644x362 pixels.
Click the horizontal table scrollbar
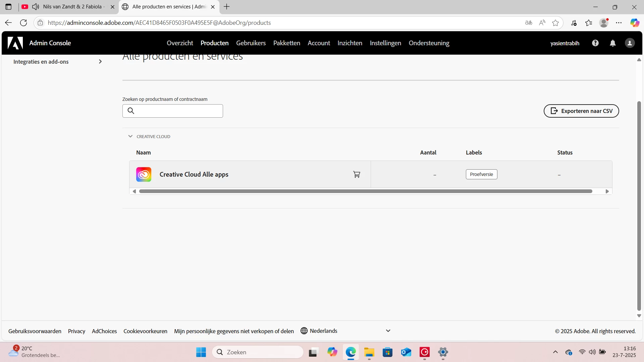click(366, 191)
